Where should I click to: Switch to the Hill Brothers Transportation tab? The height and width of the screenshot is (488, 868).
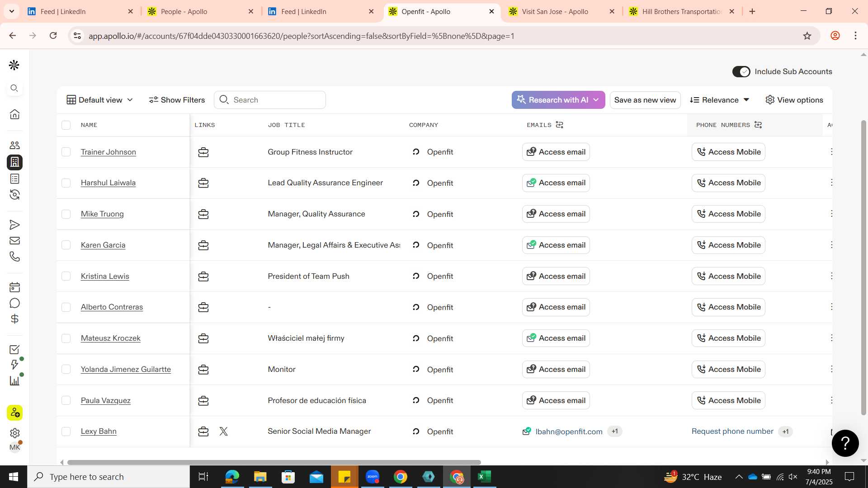(682, 11)
